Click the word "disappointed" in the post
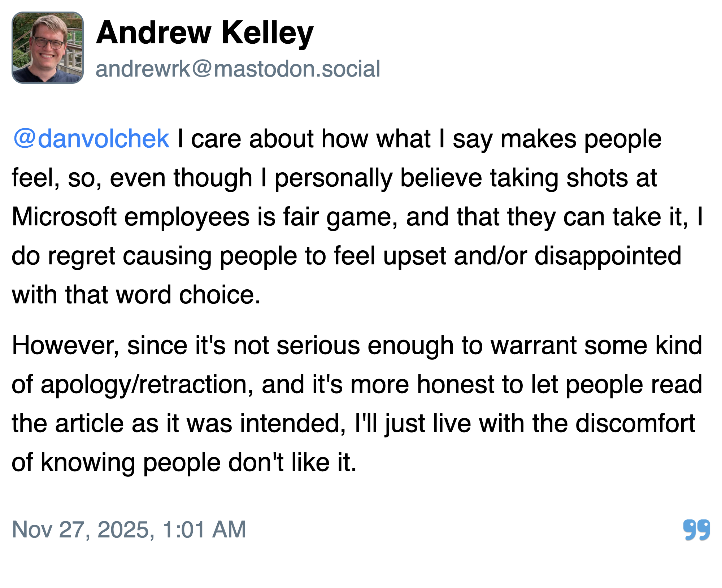Screen dimensions: 722x588 coord(608,256)
